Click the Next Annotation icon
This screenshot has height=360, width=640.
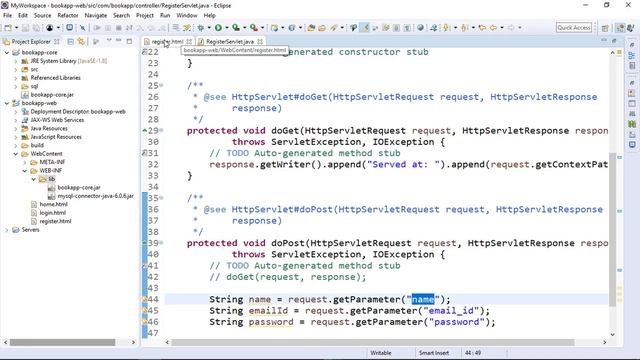447,28
